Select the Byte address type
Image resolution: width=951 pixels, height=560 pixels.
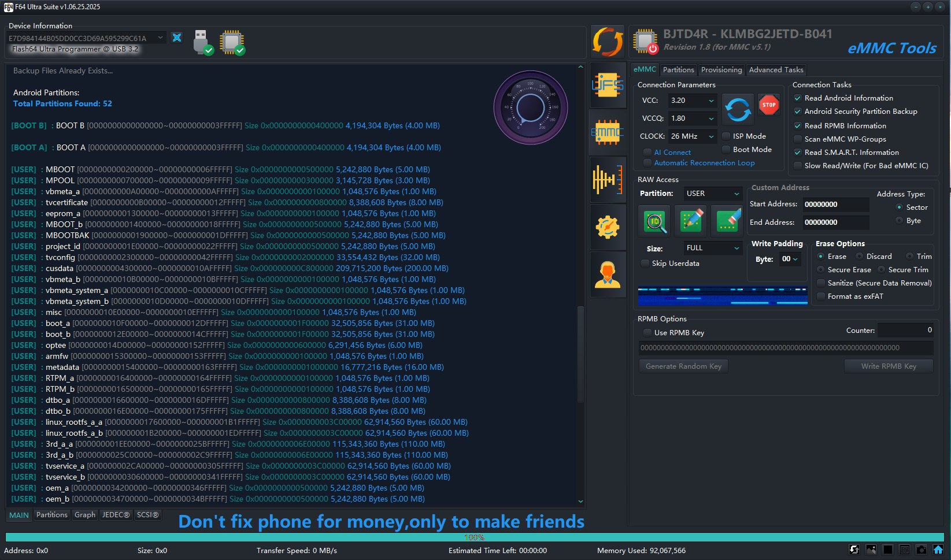point(899,221)
